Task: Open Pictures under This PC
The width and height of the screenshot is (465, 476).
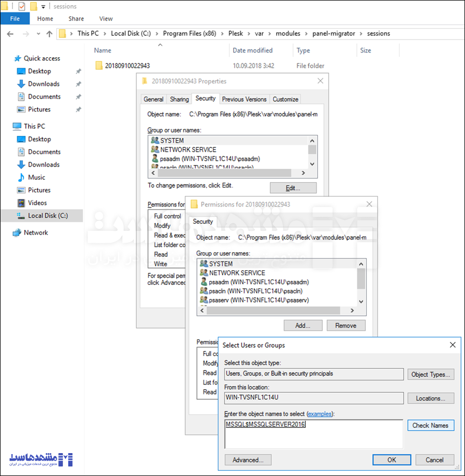Action: (x=39, y=190)
